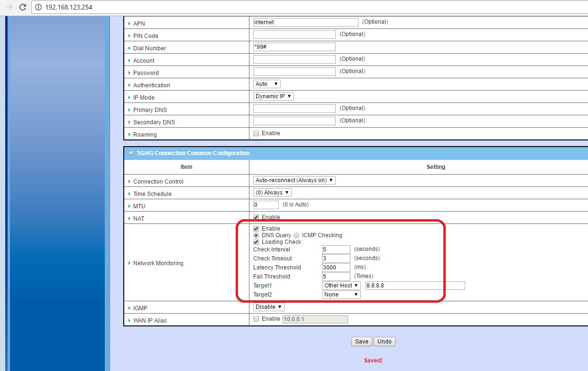Click the Latency Threshold input field
This screenshot has height=371, width=588.
tap(336, 268)
